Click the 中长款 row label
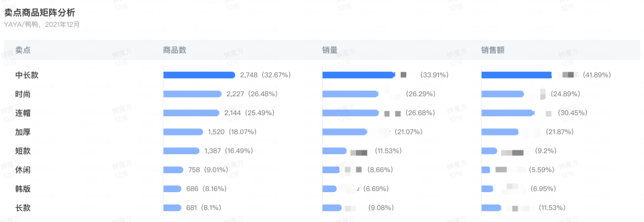 pos(27,75)
